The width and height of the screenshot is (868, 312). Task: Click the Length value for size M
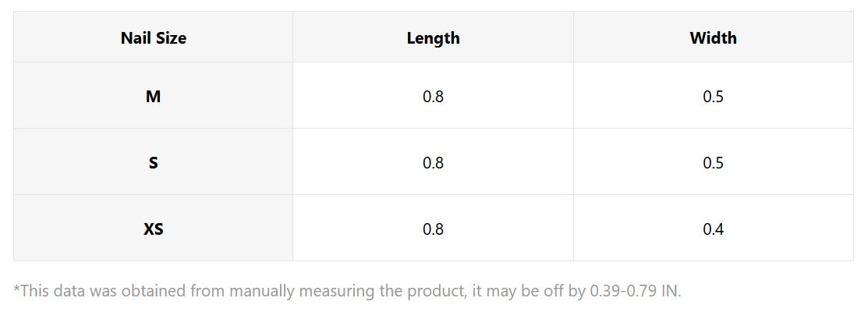(433, 97)
